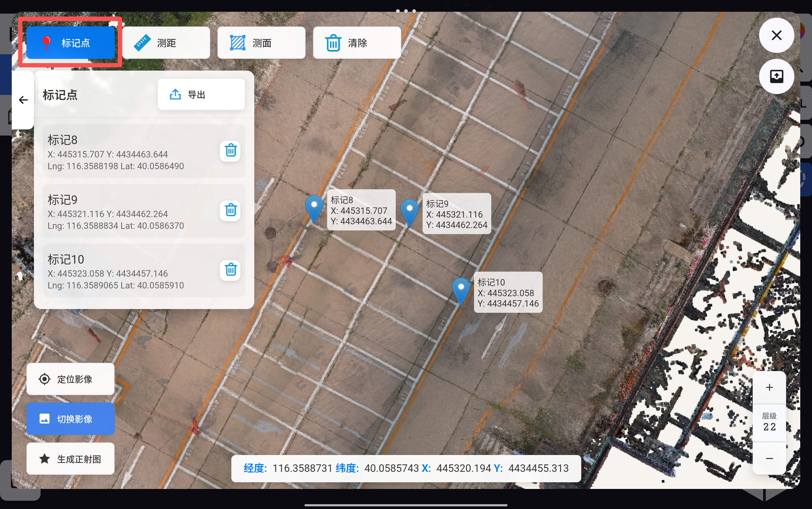Click the upload/share icon below close
Image resolution: width=812 pixels, height=509 pixels.
coord(776,76)
